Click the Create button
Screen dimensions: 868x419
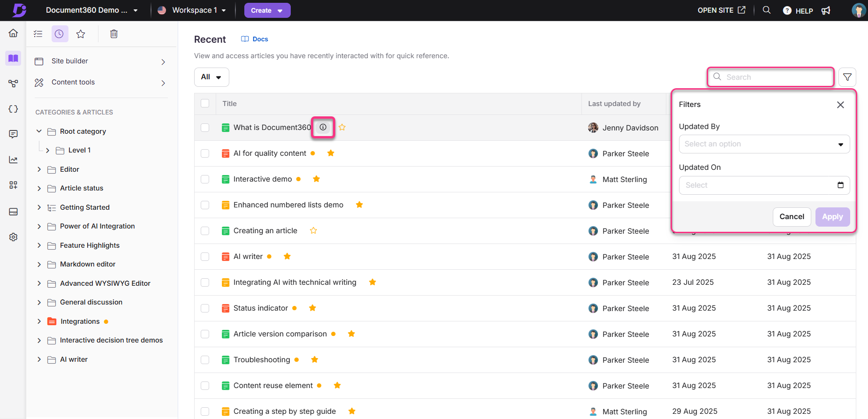(267, 10)
